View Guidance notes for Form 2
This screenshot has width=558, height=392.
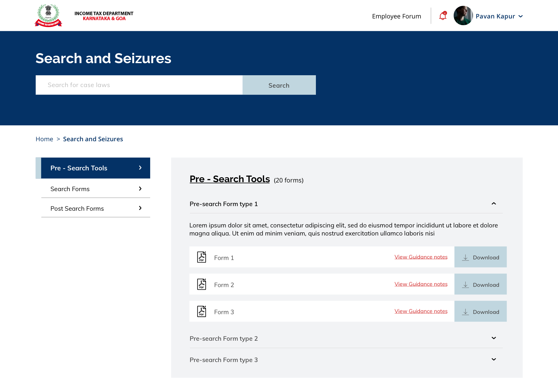421,284
